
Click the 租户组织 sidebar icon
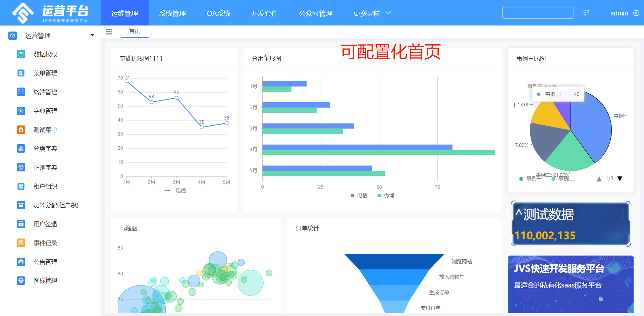(21, 186)
